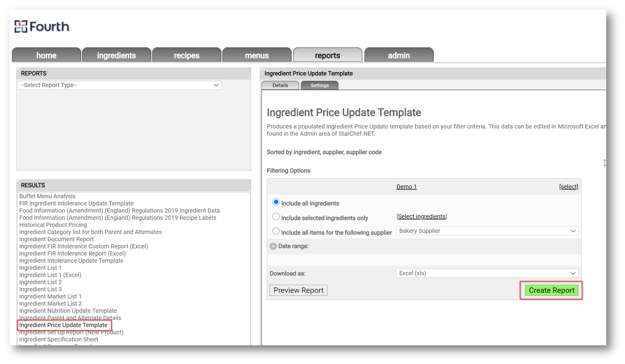Select Include all ingredients radio button
Viewport: 625px width, 364px height.
tap(276, 202)
